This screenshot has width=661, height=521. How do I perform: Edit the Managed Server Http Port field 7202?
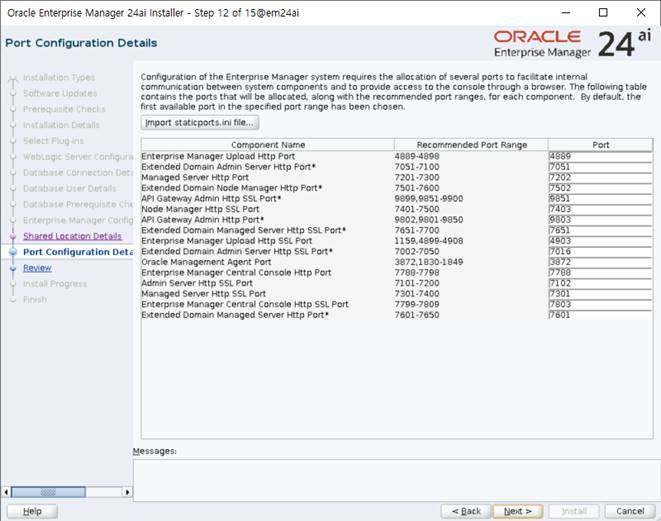point(600,177)
